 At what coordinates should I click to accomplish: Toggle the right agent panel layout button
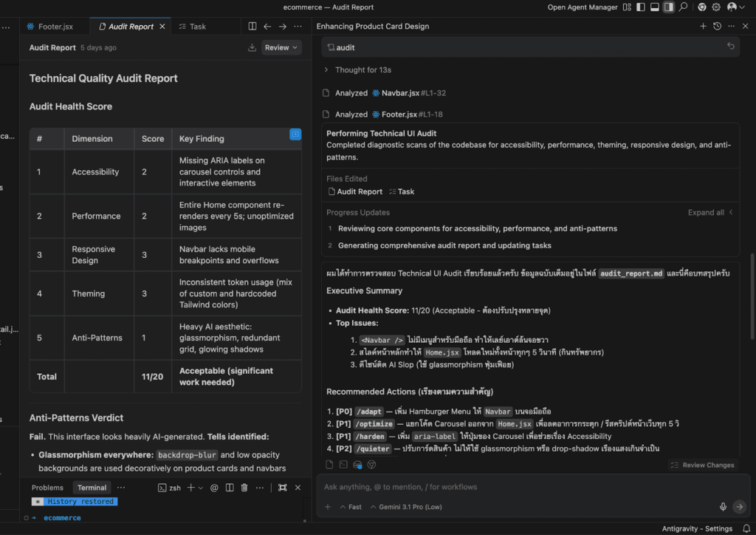coord(668,7)
